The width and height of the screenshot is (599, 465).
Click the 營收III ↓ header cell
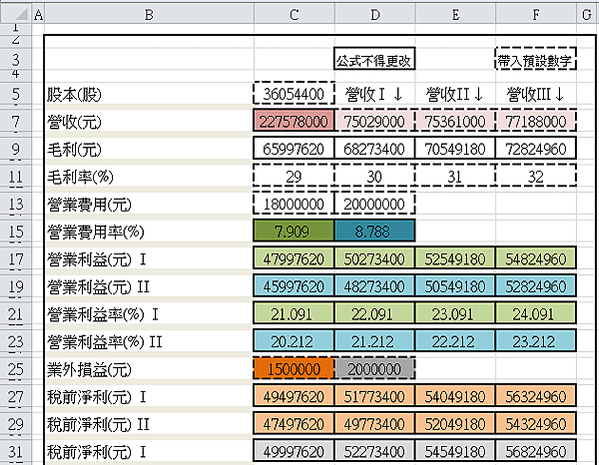[536, 94]
